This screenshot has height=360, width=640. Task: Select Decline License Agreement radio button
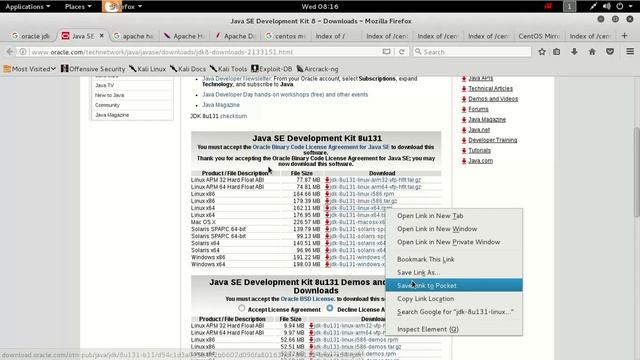[330, 308]
